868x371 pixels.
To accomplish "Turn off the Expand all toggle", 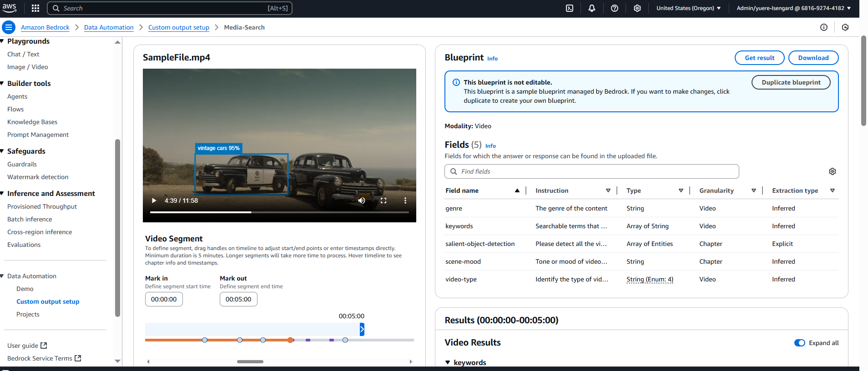I will 799,343.
